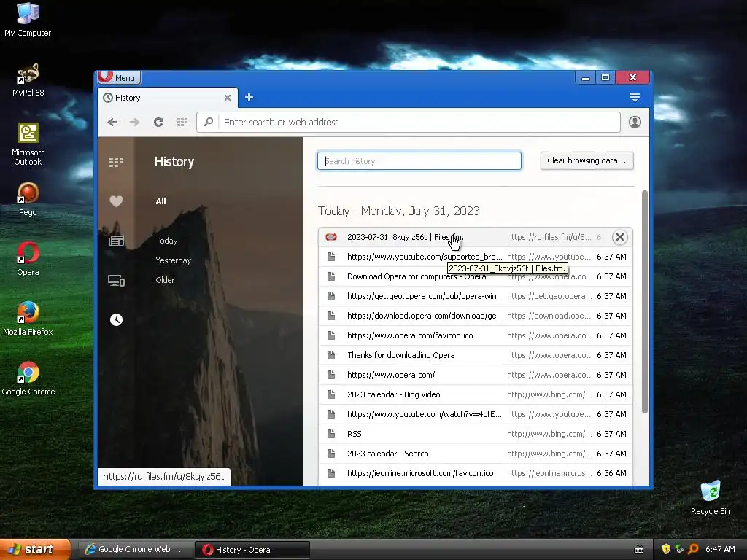
Task: Switch to History - Opera taskbar item
Action: (252, 550)
